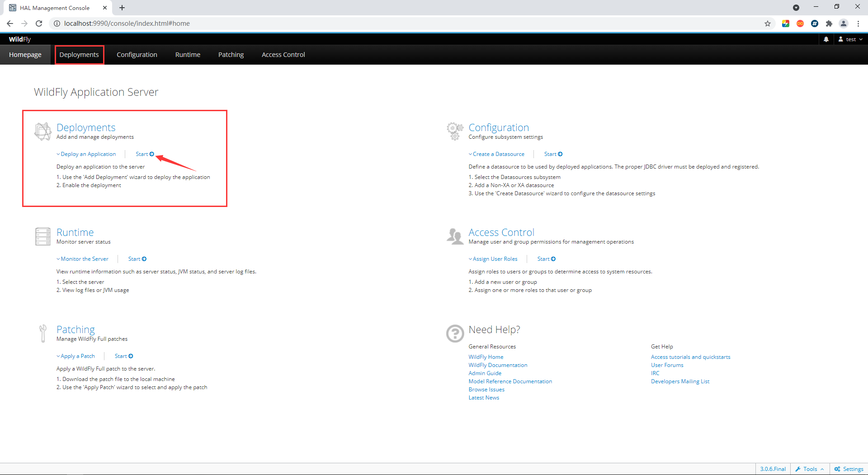Collapse the Assign User Roles section

pyautogui.click(x=493, y=259)
